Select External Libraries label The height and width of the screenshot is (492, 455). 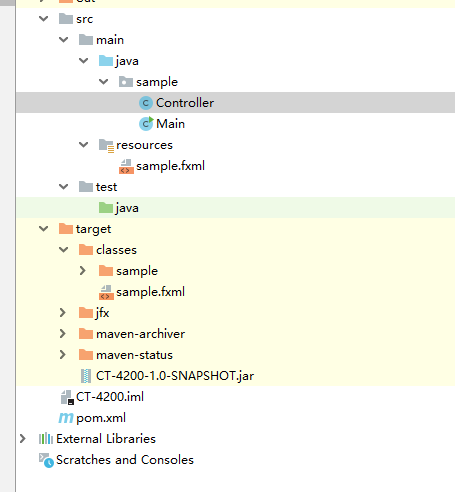106,439
